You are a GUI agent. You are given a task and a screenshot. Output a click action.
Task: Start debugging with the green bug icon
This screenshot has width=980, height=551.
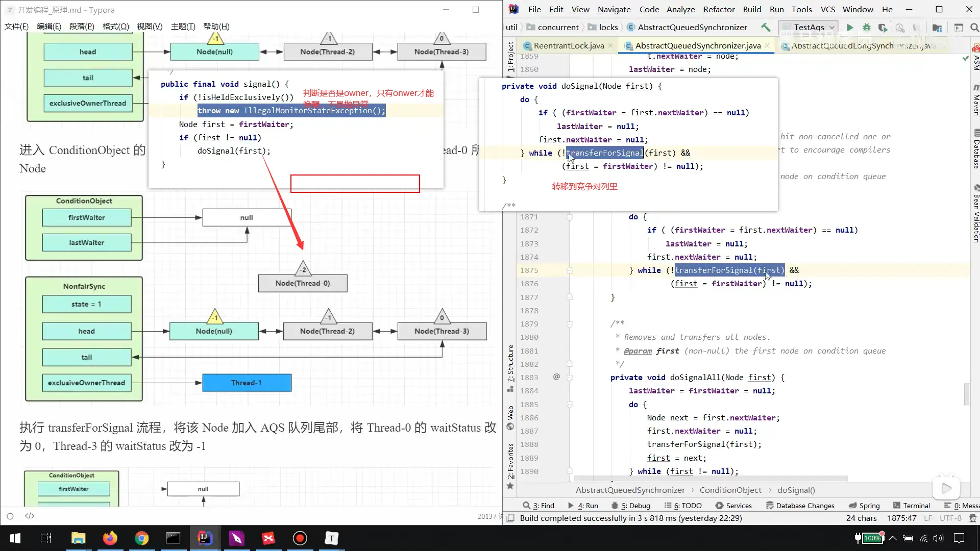pyautogui.click(x=866, y=28)
